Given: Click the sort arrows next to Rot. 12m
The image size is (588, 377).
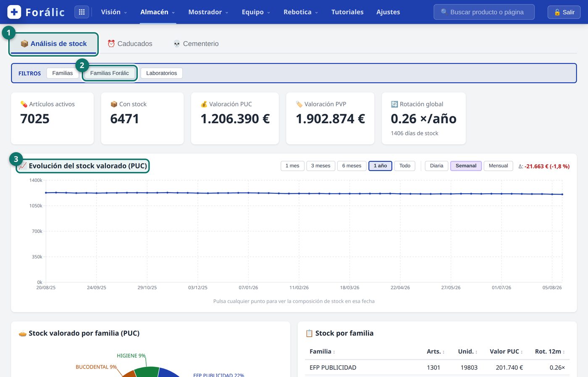Looking at the screenshot, I should pyautogui.click(x=564, y=352).
